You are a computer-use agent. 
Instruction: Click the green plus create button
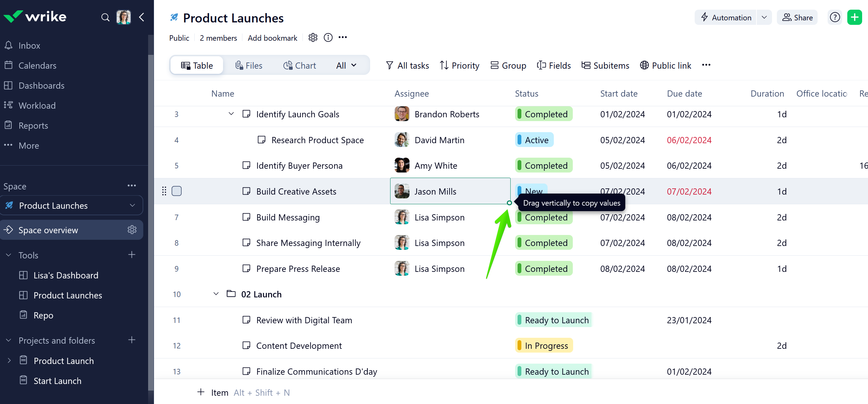(x=855, y=17)
